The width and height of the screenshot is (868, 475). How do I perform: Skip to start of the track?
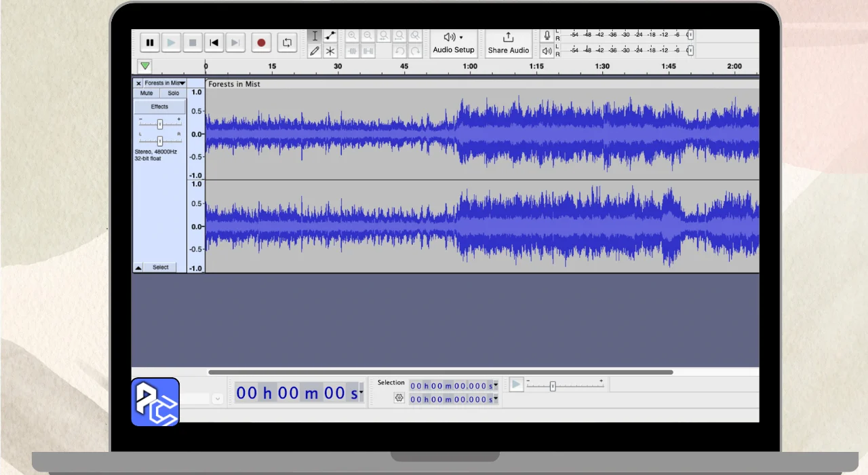pyautogui.click(x=214, y=43)
